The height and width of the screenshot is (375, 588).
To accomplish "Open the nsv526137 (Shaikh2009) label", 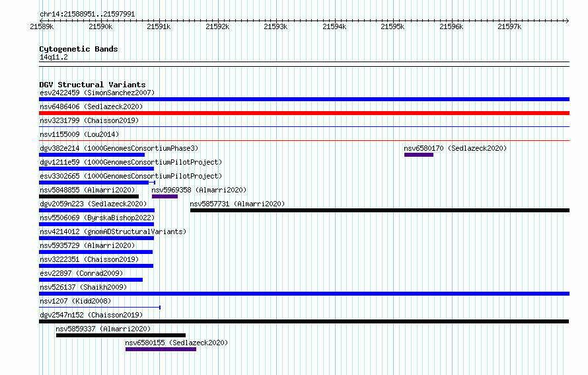I will pos(83,287).
